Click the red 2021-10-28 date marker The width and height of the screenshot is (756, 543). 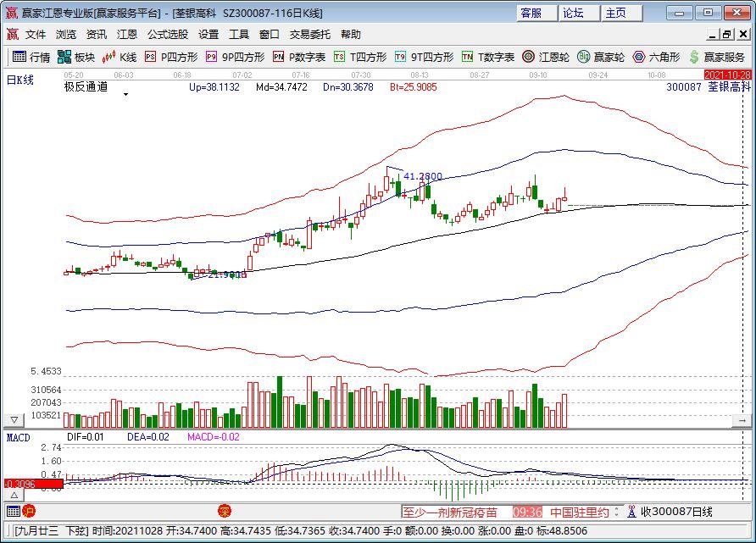point(727,75)
